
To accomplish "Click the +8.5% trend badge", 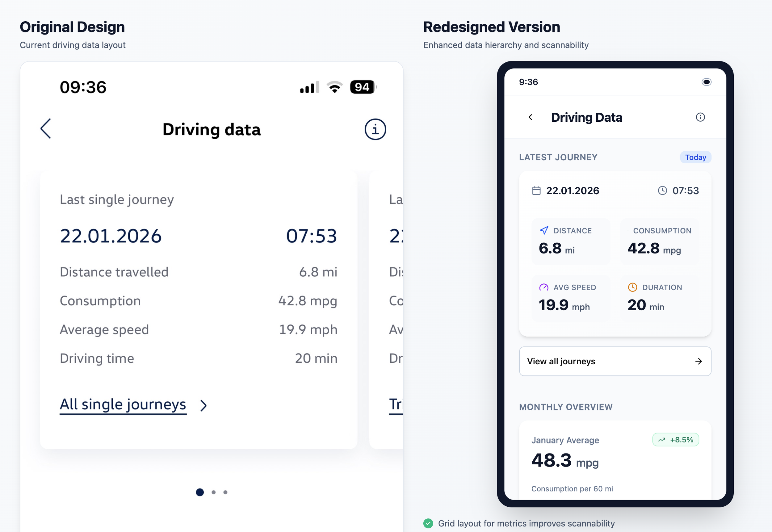I will point(675,440).
